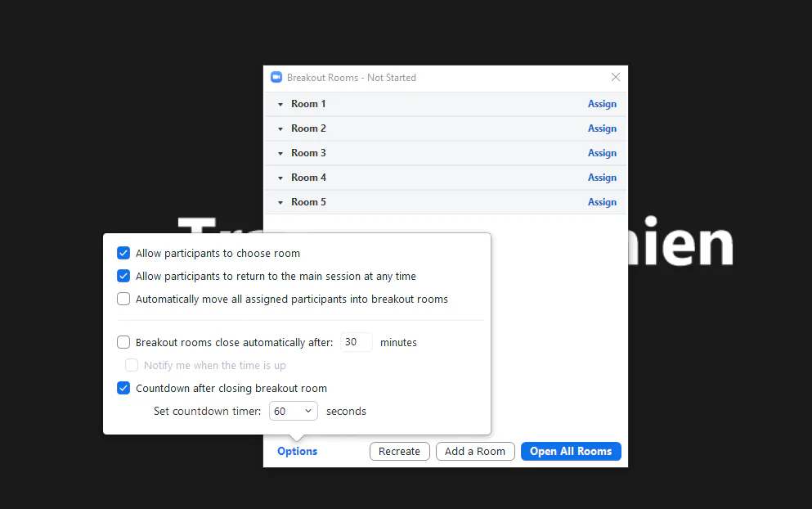
Task: Collapse Room 4 with its arrow
Action: [280, 178]
